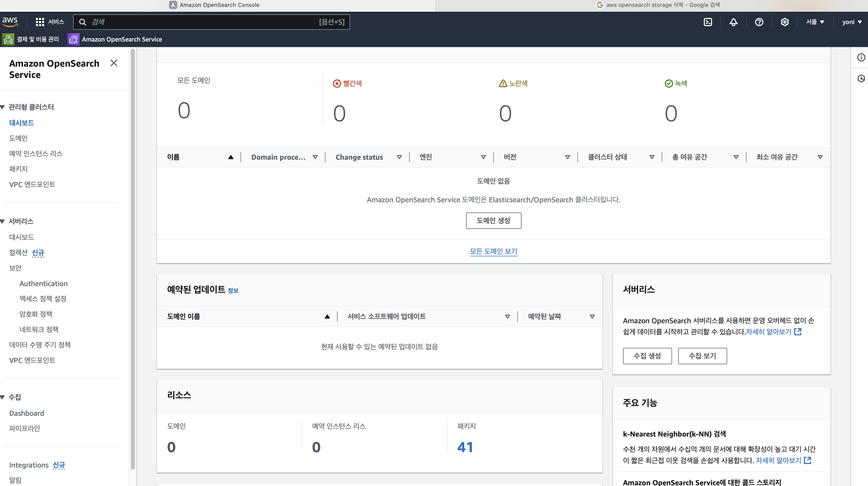The image size is (868, 486).
Task: Open the info panel icon on right edge
Action: (861, 58)
